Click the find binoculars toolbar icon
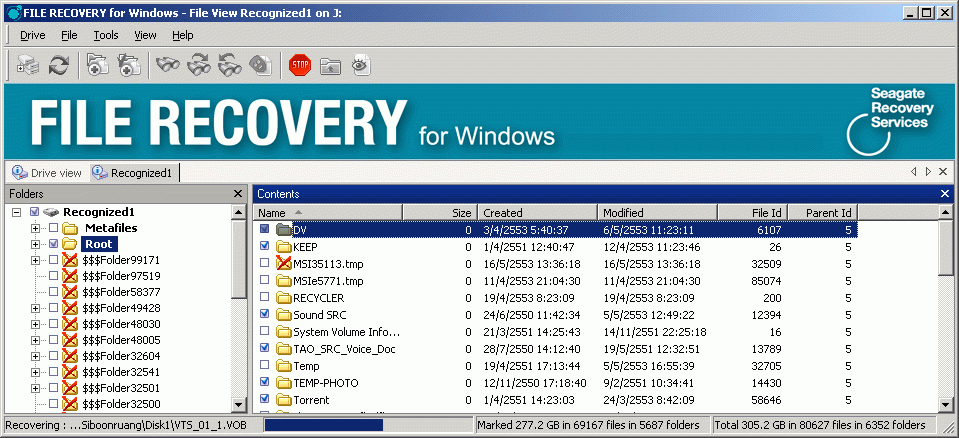This screenshot has height=438, width=959. click(167, 64)
